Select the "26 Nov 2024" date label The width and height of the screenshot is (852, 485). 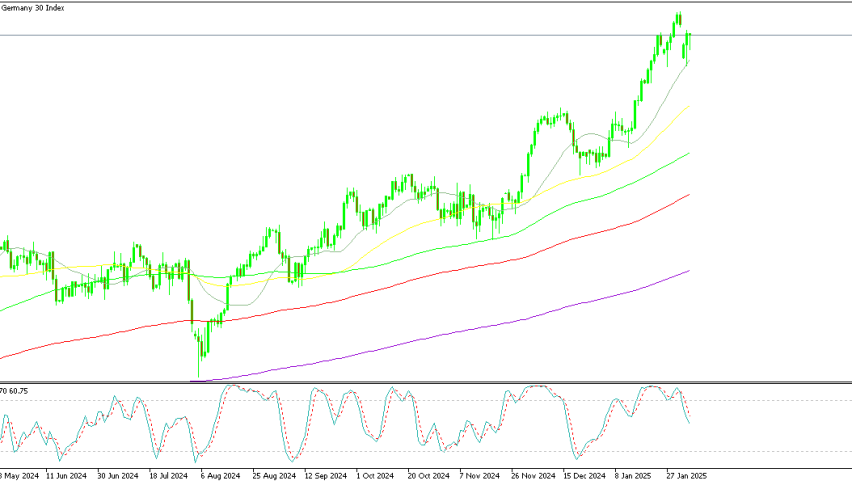coord(532,476)
